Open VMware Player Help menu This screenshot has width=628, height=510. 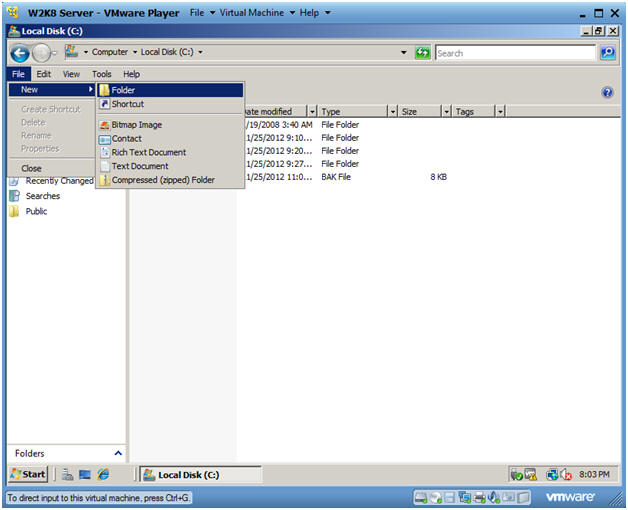click(x=315, y=13)
